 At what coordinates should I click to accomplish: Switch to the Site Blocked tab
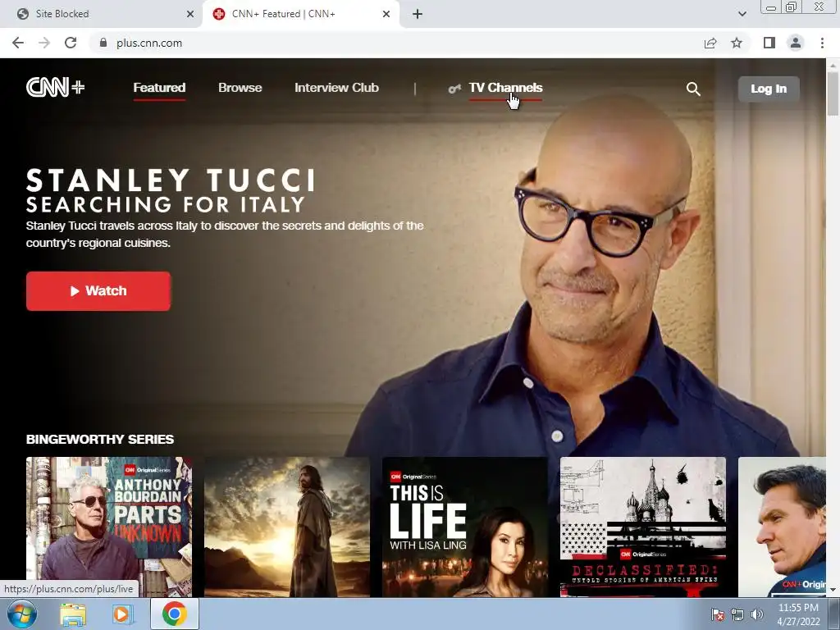(x=102, y=14)
